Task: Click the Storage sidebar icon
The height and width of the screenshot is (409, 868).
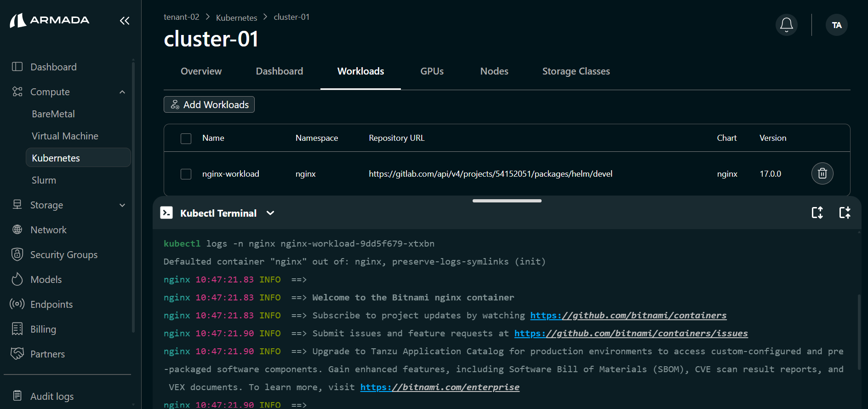Action: click(17, 205)
